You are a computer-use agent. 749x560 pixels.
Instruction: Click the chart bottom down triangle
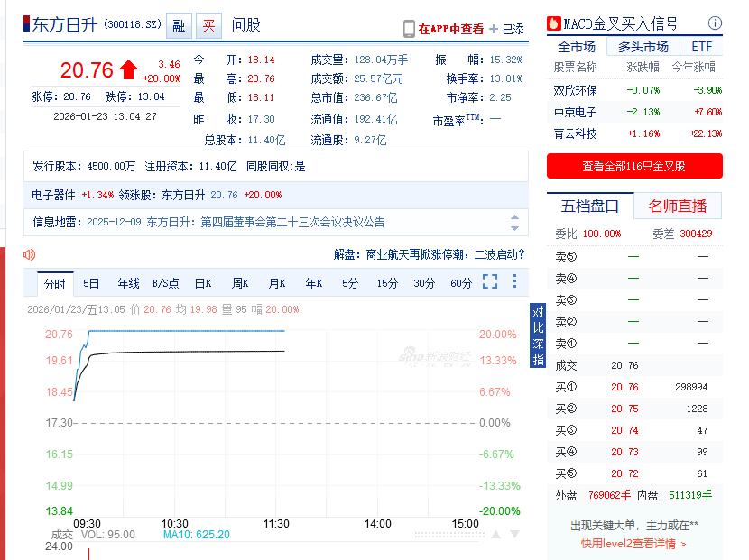514,534
